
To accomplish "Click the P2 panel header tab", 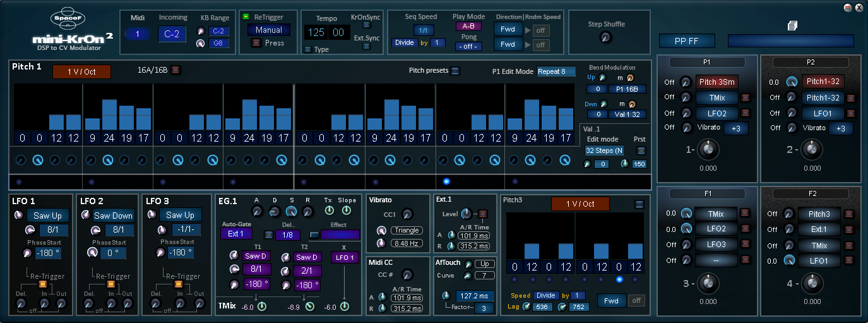I will click(x=810, y=62).
